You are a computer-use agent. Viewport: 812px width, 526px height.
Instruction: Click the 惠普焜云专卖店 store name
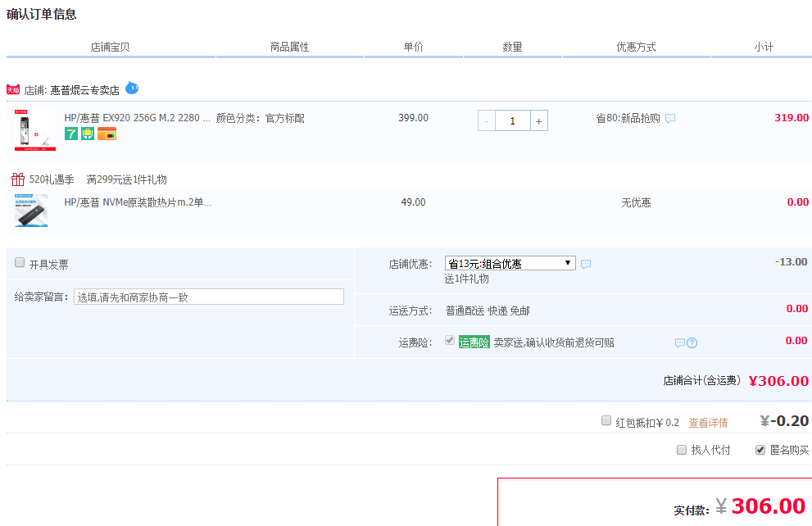85,91
